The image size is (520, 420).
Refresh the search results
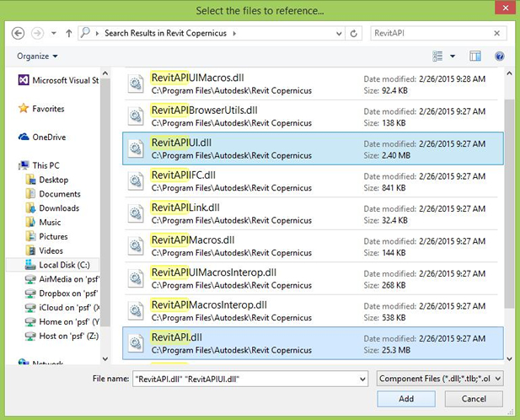pos(353,34)
